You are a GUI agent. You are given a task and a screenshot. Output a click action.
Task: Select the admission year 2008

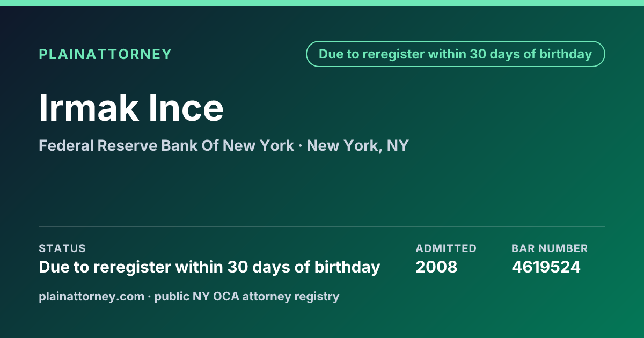pos(436,267)
